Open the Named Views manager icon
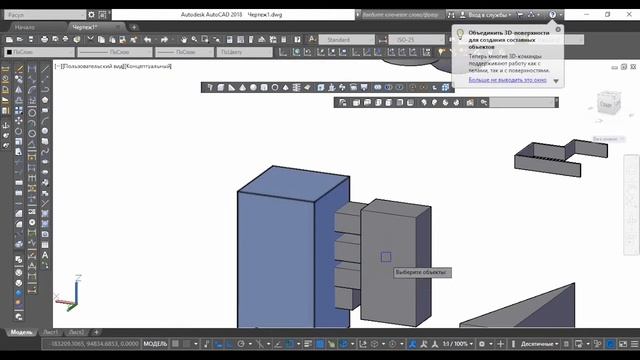640x360 pixels. 343,102
